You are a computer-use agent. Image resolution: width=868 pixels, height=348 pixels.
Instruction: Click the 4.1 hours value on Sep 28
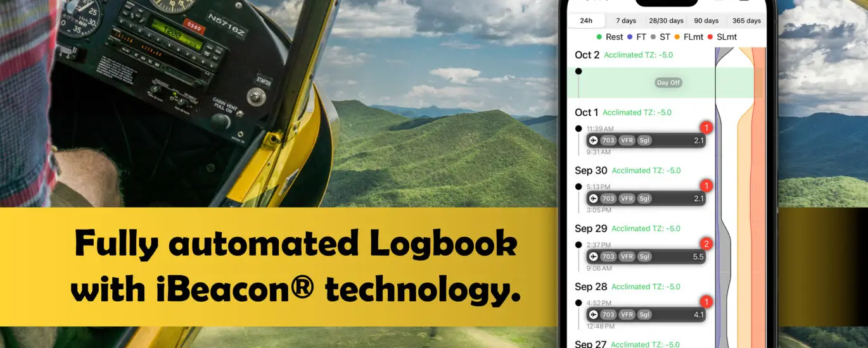(699, 314)
